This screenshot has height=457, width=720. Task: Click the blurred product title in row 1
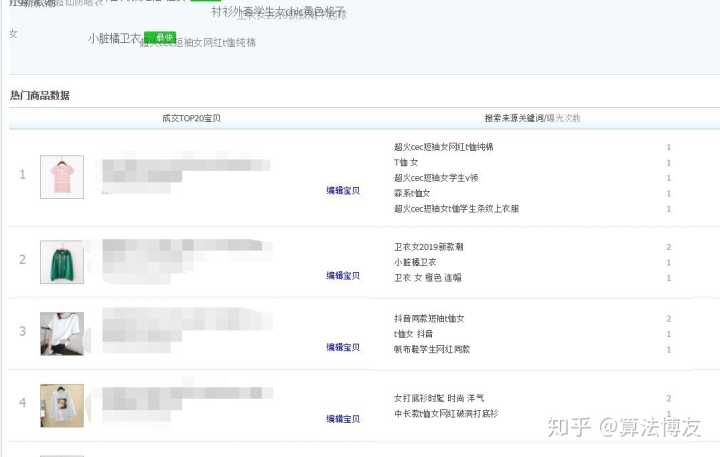point(186,176)
